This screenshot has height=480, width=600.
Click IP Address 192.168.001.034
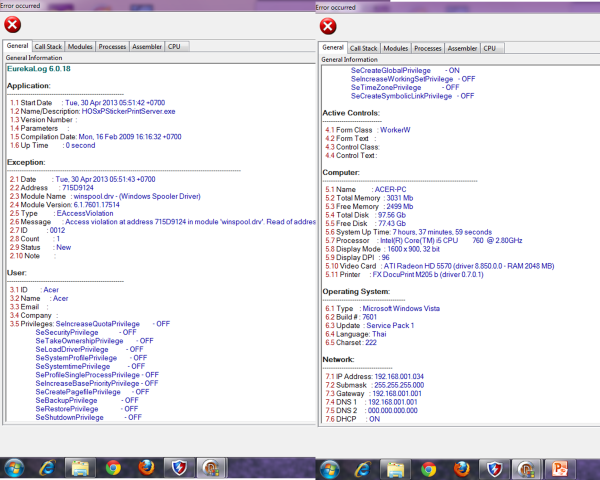click(399, 377)
